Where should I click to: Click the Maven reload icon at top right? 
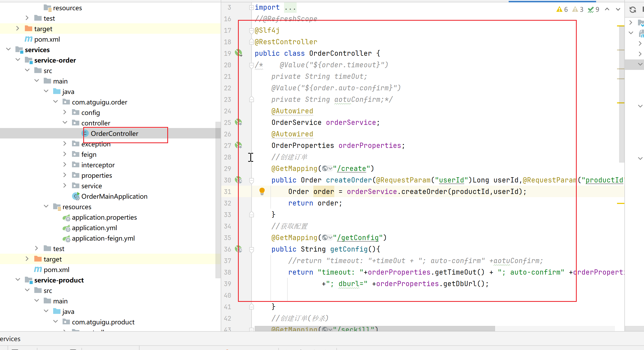pyautogui.click(x=632, y=10)
